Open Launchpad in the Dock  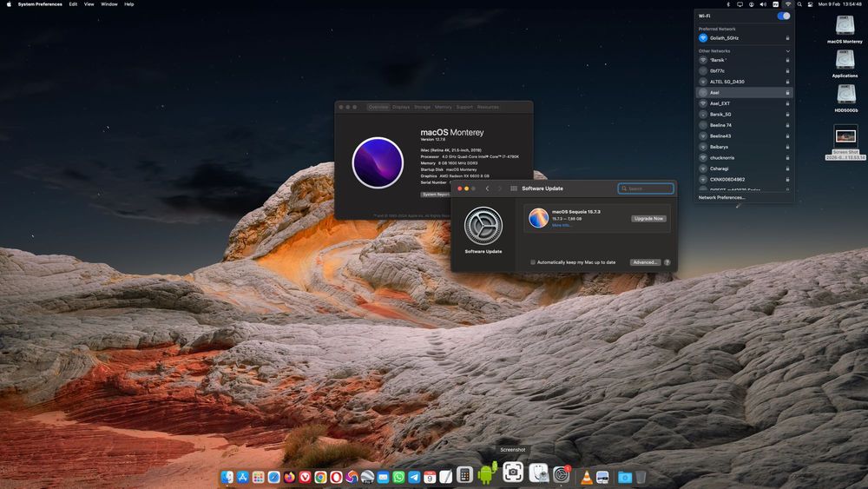point(258,477)
